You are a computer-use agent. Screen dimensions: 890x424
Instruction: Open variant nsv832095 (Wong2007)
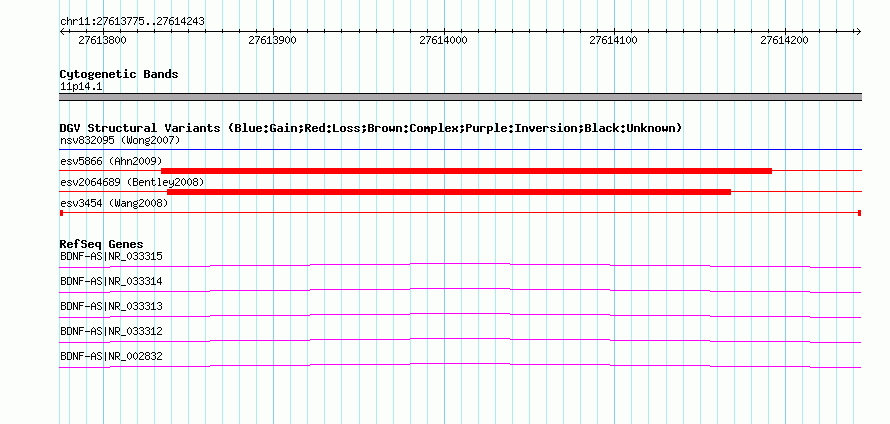pos(120,140)
